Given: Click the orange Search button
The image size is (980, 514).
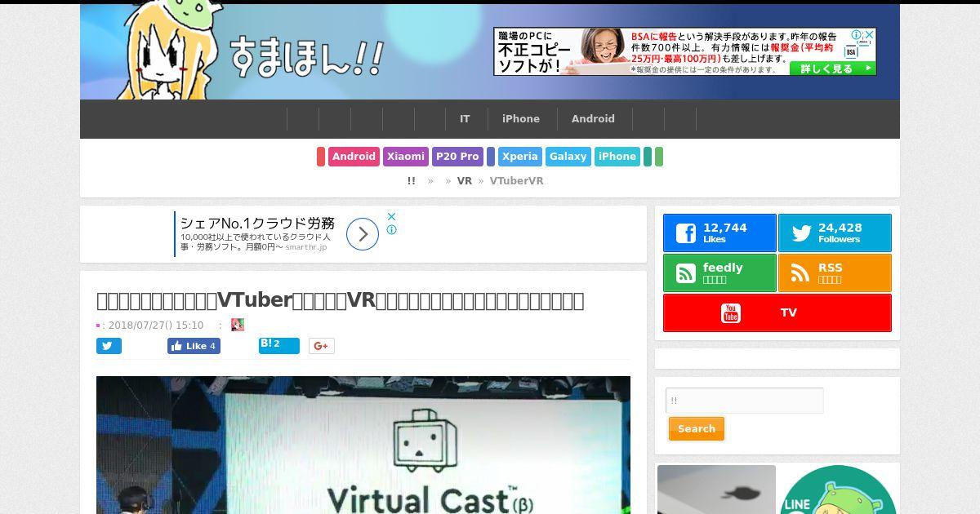Looking at the screenshot, I should click(x=697, y=429).
